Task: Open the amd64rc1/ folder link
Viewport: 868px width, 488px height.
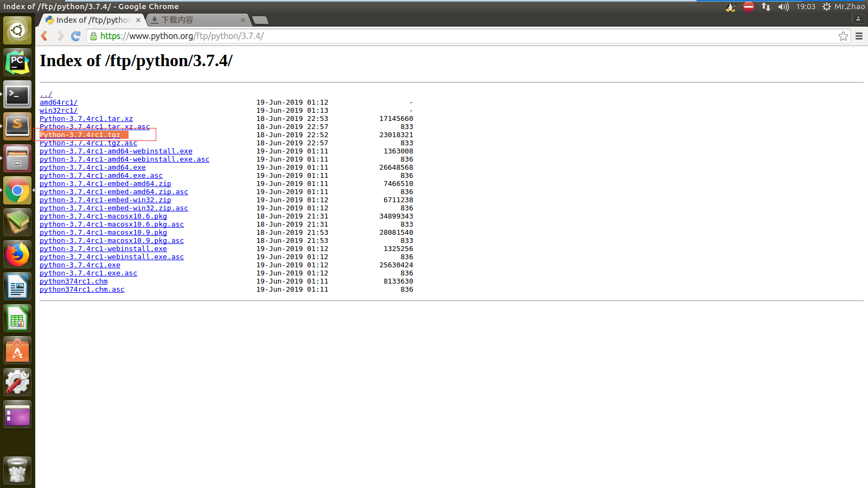Action: pyautogui.click(x=59, y=102)
